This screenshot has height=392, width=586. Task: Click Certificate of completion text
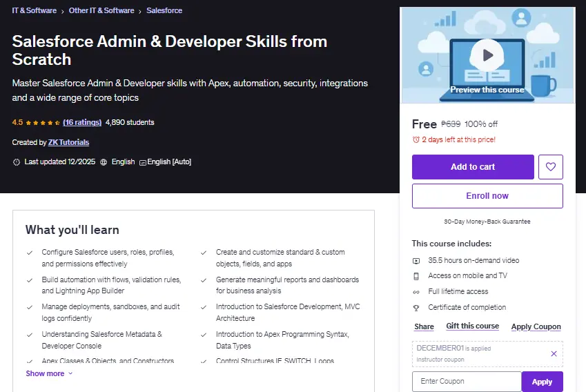coord(467,307)
